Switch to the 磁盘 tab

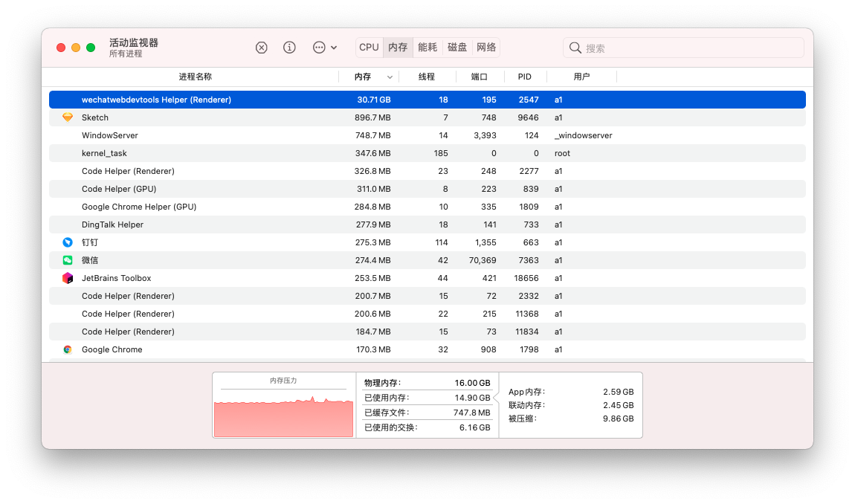pyautogui.click(x=457, y=48)
